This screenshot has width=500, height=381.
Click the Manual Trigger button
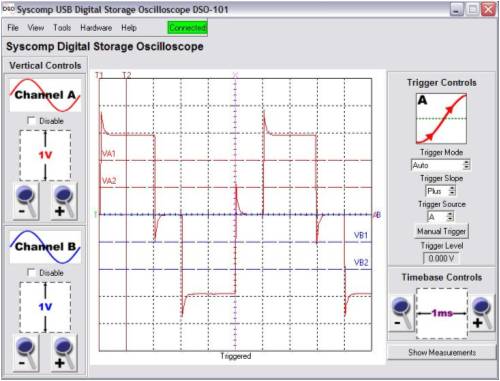click(441, 231)
